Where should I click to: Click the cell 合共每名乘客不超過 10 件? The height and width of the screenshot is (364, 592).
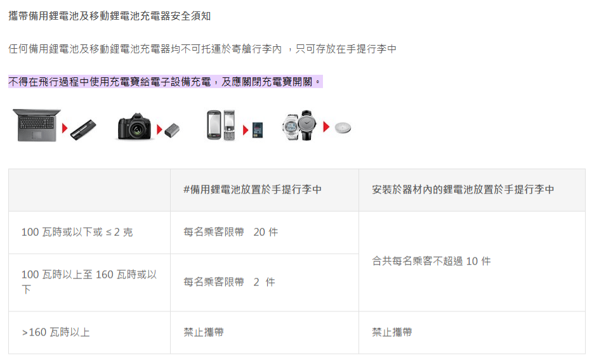click(431, 261)
